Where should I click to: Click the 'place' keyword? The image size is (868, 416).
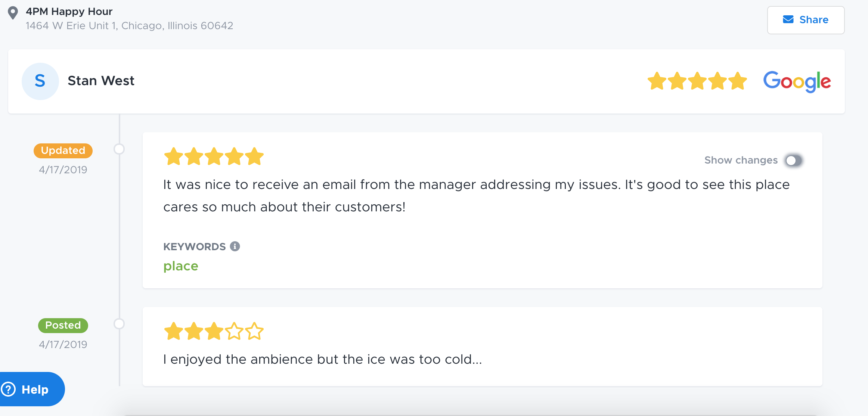(x=181, y=266)
